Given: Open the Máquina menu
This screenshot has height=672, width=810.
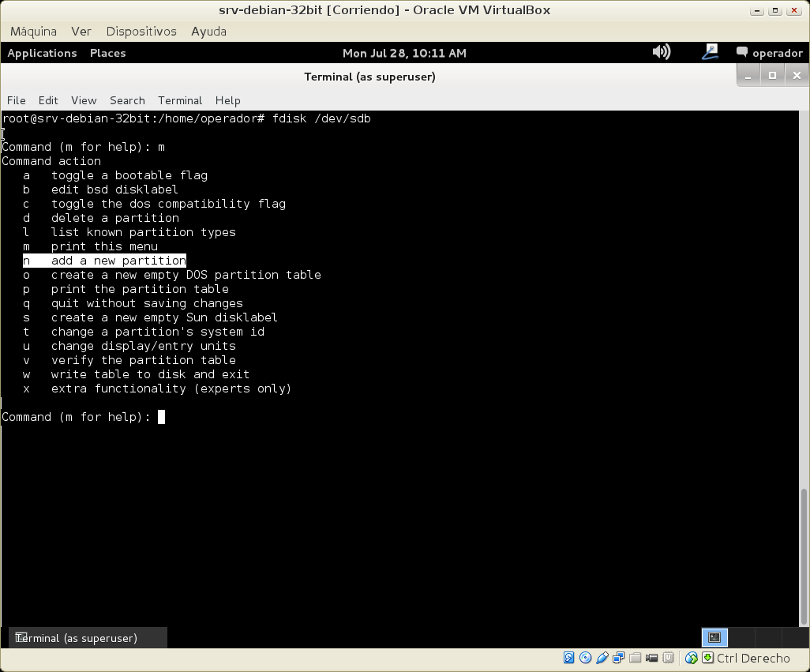Looking at the screenshot, I should pyautogui.click(x=33, y=32).
